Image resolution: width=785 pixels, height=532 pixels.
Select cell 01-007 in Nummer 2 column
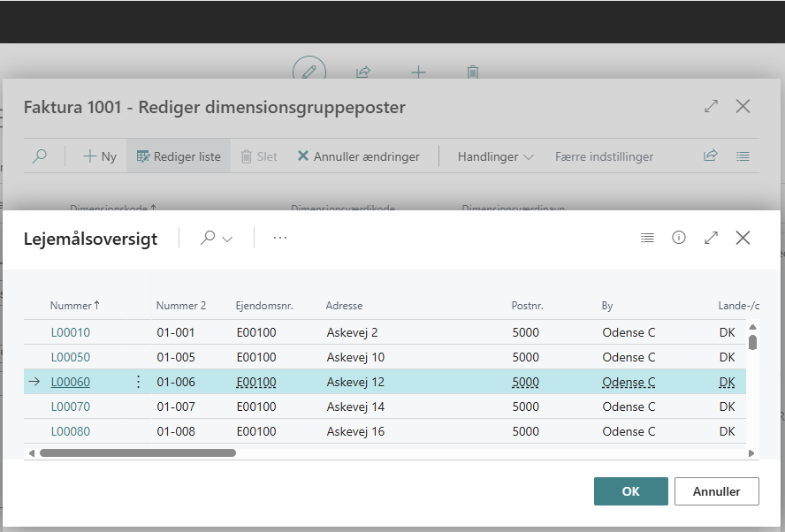(176, 407)
